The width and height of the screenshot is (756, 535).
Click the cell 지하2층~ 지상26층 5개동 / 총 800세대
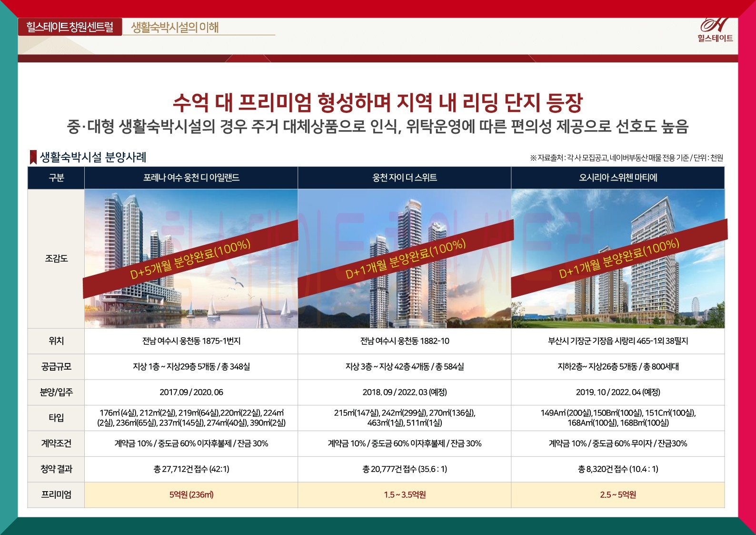(618, 367)
